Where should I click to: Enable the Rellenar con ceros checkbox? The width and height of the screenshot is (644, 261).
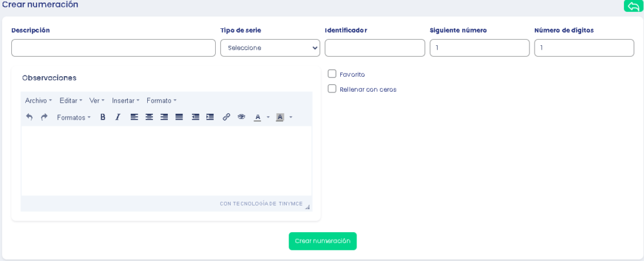(332, 89)
